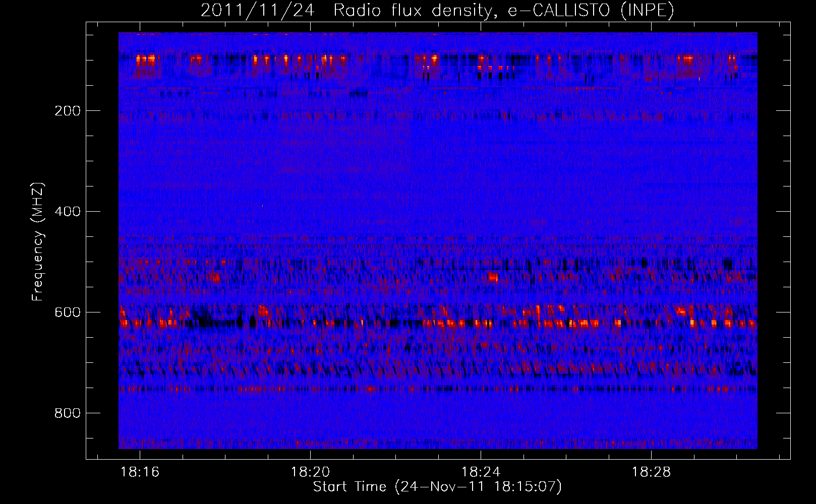Click the 600 frequency tick label
816x504 pixels.
coord(67,312)
